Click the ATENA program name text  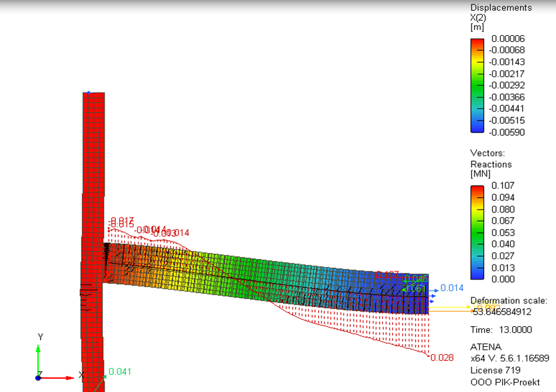click(x=486, y=347)
